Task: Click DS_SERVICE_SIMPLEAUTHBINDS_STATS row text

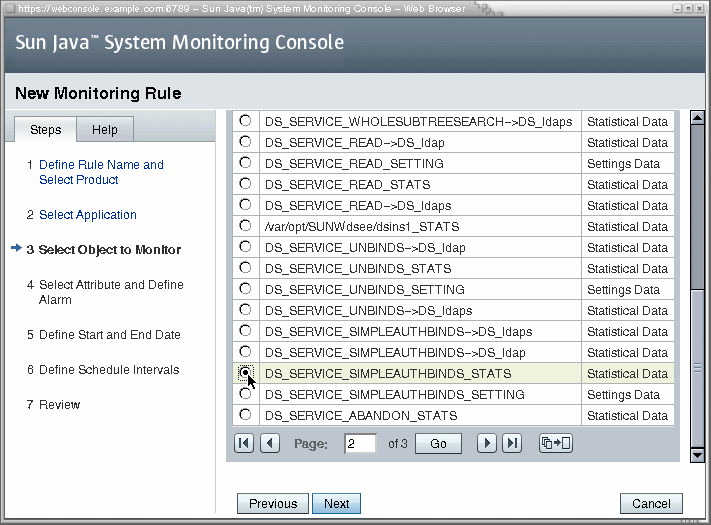Action: [388, 374]
